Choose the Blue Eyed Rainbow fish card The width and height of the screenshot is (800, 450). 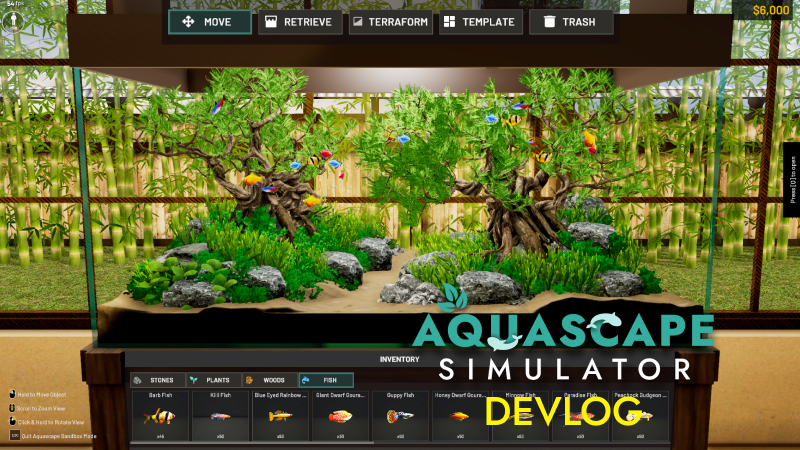(280, 416)
